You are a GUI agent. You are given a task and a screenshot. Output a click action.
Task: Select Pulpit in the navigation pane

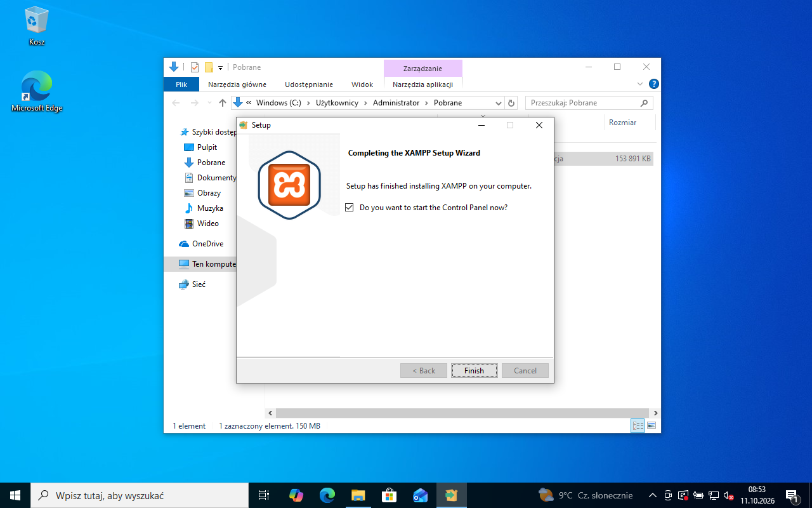[207, 147]
